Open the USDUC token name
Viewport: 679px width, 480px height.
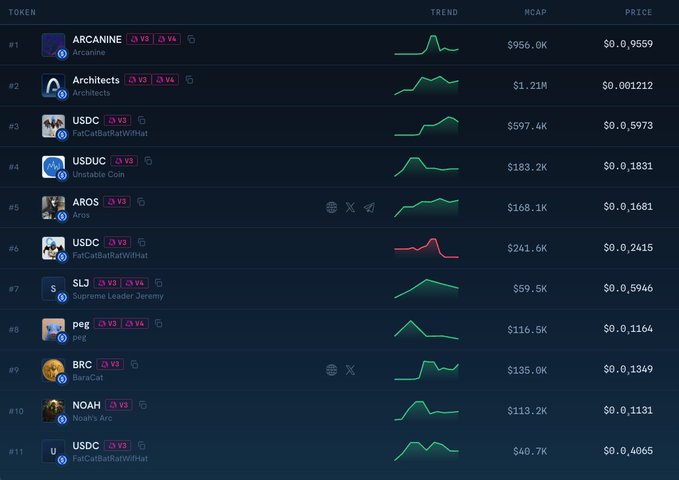pyautogui.click(x=89, y=161)
